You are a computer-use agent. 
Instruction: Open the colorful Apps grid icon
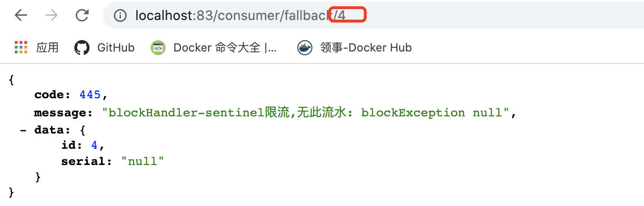coord(21,48)
